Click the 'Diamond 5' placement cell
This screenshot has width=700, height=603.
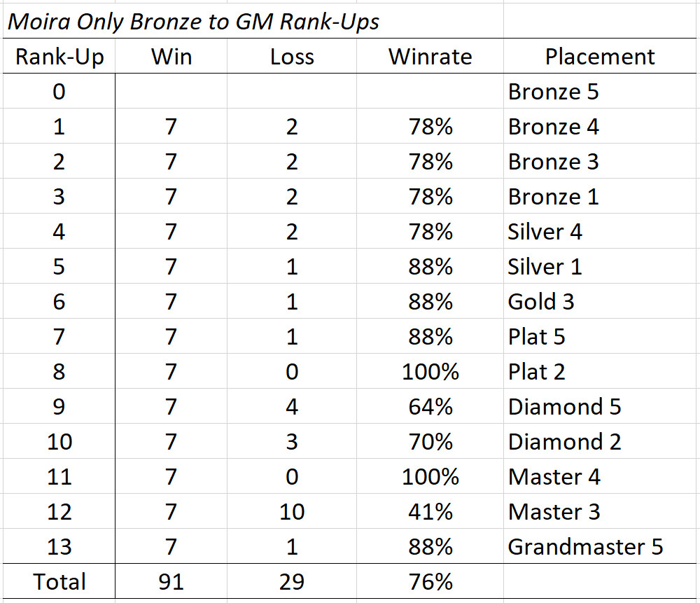[600, 406]
